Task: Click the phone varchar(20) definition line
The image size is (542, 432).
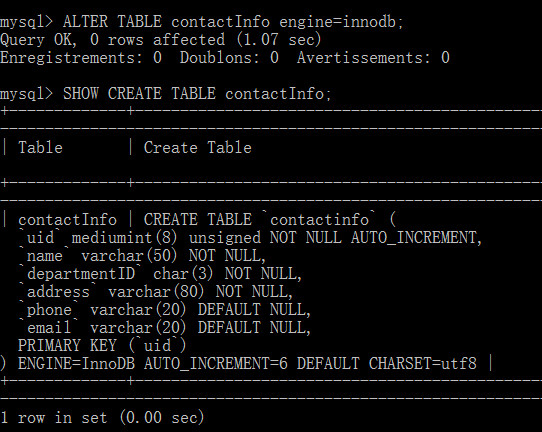Action: coord(165,310)
